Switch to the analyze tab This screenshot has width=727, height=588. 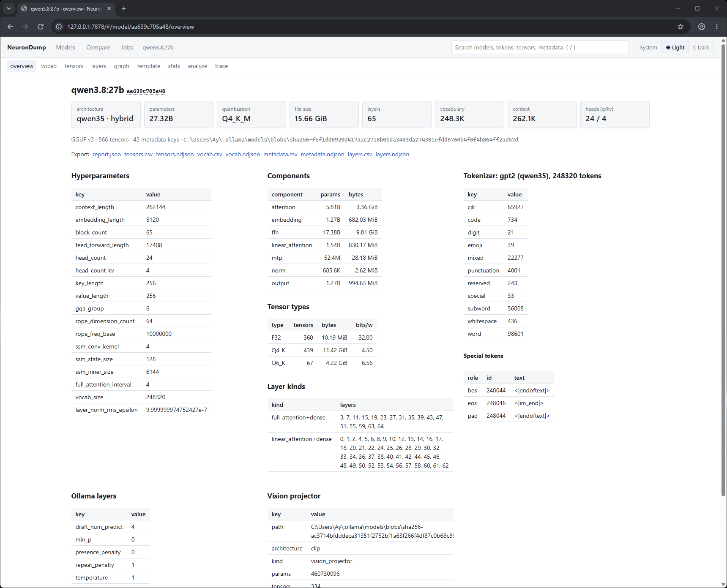pos(197,66)
